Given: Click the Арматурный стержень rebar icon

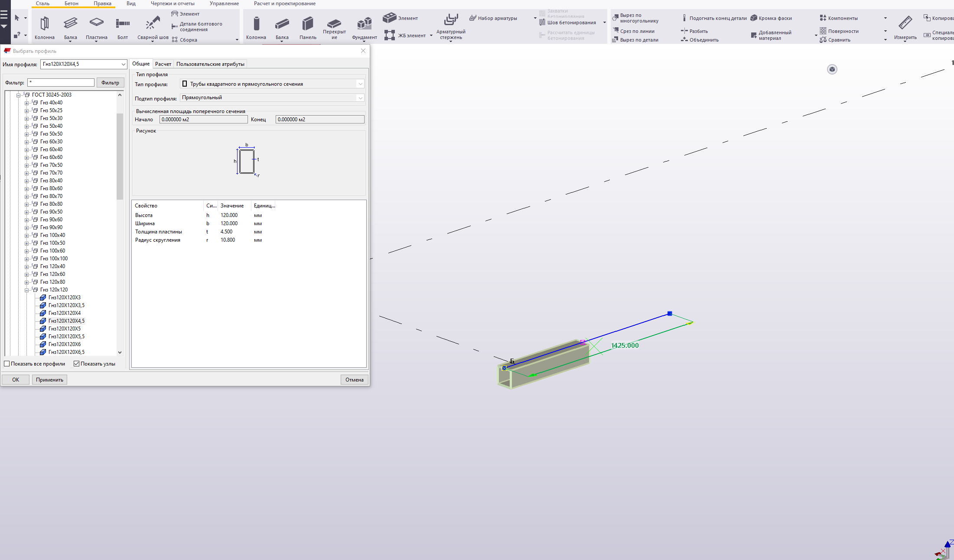Looking at the screenshot, I should pyautogui.click(x=451, y=20).
